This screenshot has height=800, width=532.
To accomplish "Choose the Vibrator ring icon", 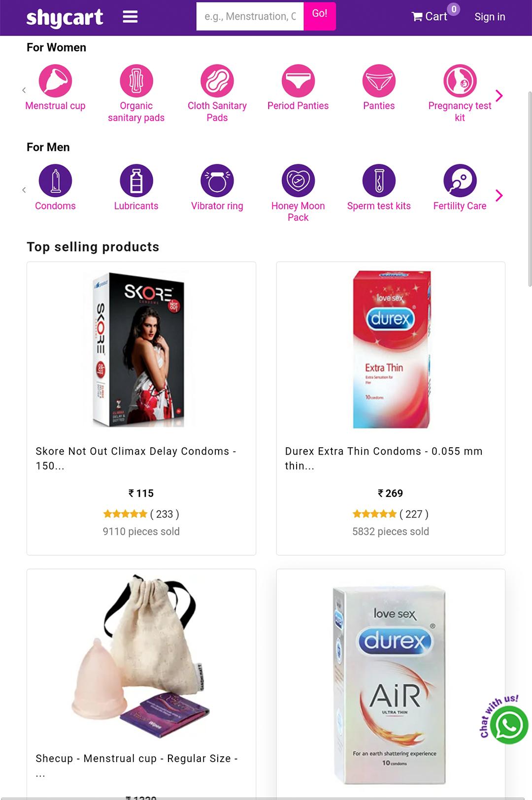I will coord(217,181).
